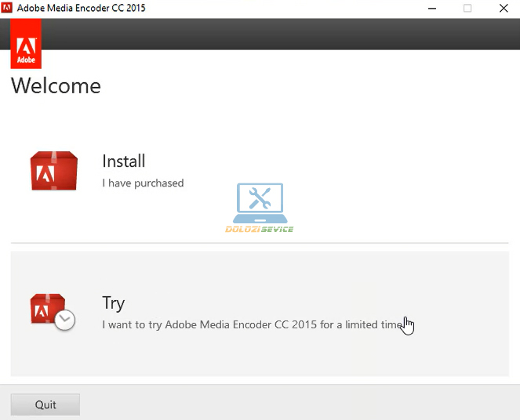Click the red Install box icon
Screen dimensions: 520x420
click(53, 171)
